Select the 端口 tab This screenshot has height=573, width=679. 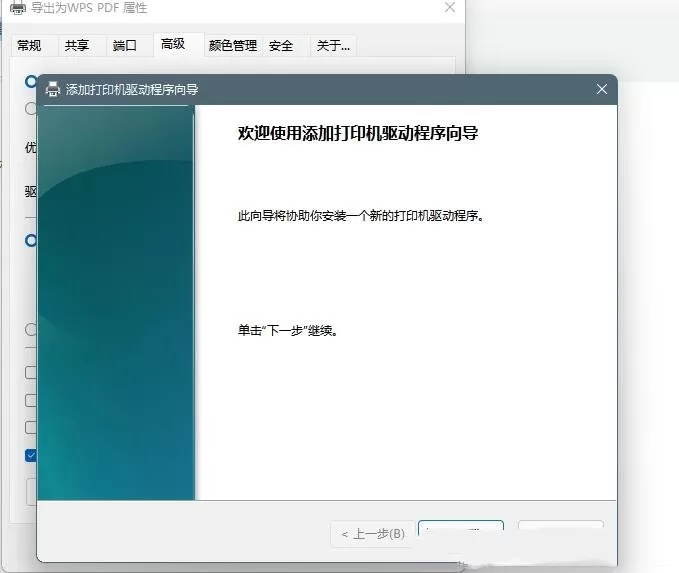[124, 45]
